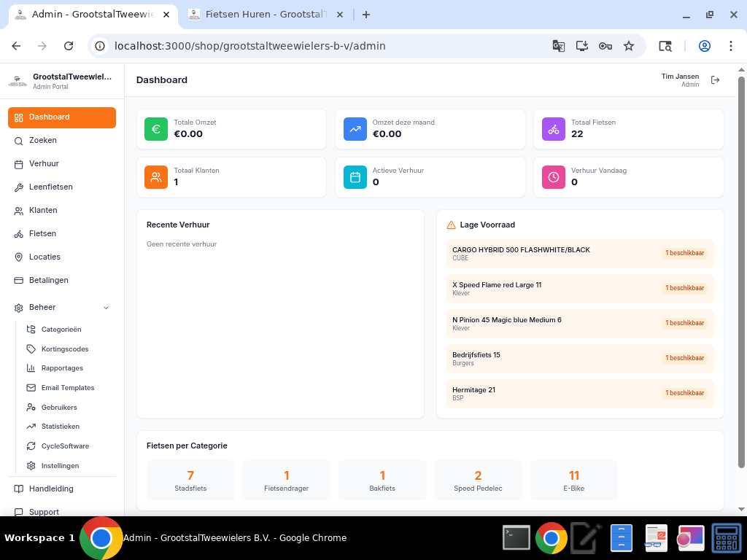Click the logout icon next to Tim Jansen
Screen dimensions: 747x560
[715, 80]
